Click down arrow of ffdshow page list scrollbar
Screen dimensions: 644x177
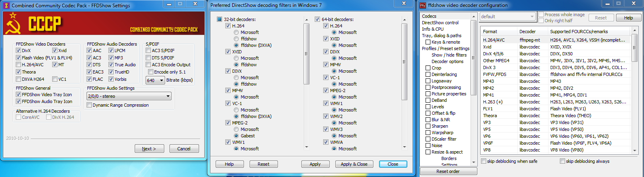click(x=474, y=162)
